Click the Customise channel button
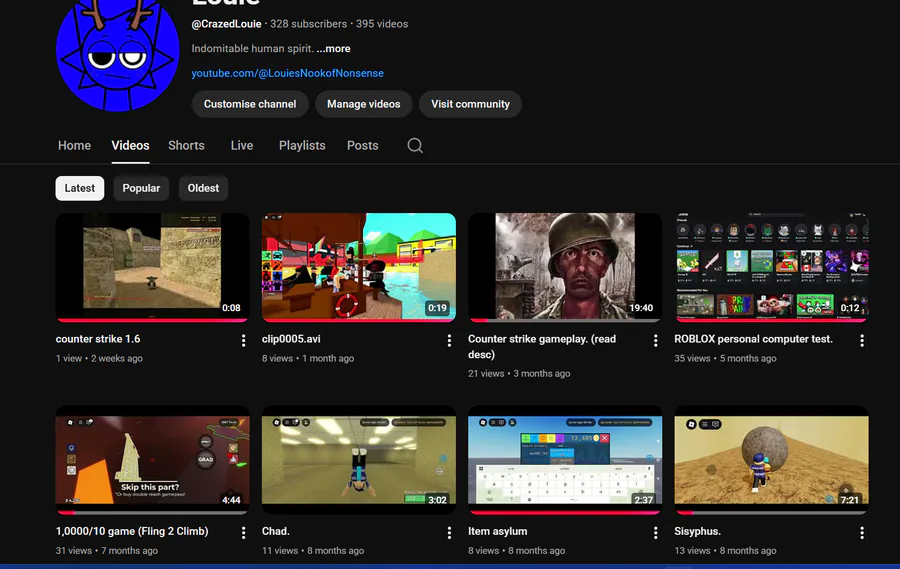The height and width of the screenshot is (569, 900). pyautogui.click(x=250, y=104)
